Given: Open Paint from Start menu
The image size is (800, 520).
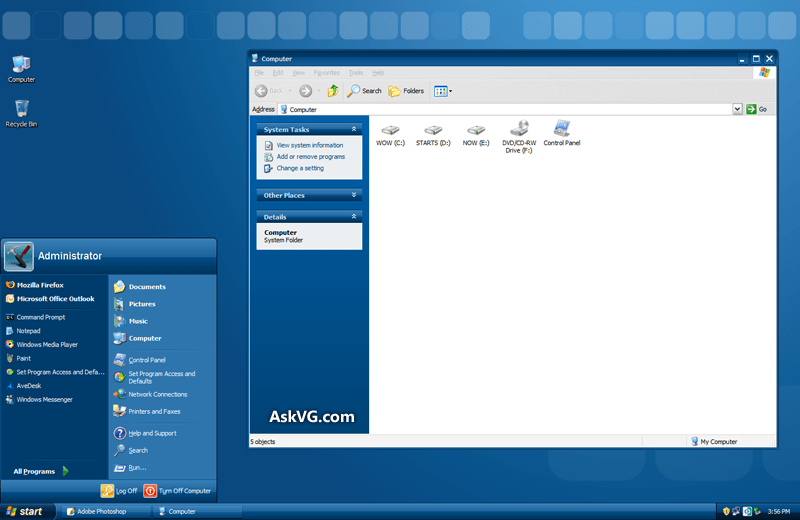Looking at the screenshot, I should point(18,358).
